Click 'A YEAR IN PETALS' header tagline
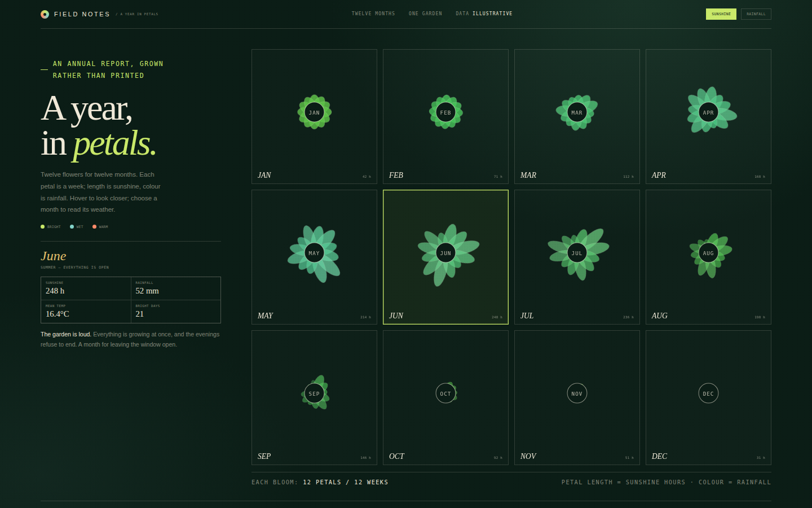Viewport: 812px width, 508px height. coord(139,14)
